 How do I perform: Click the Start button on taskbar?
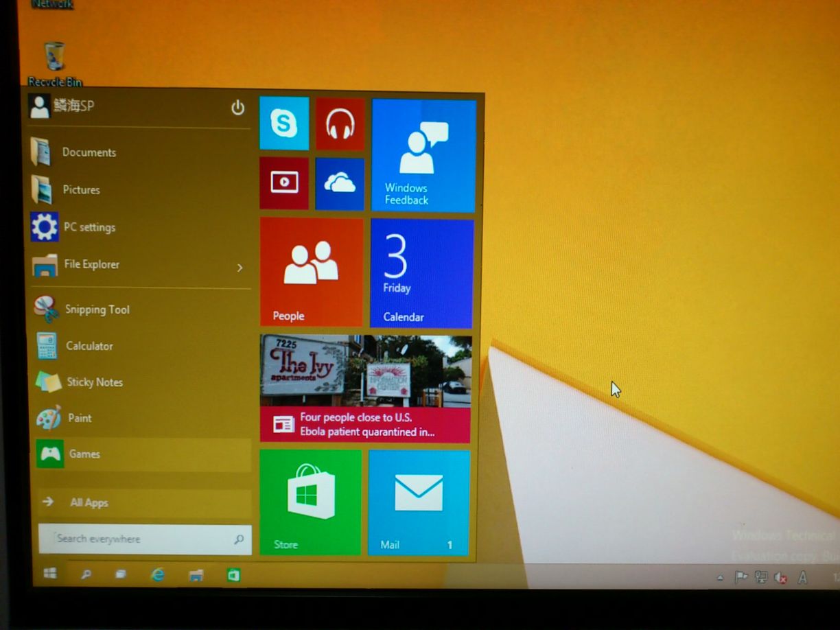pos(49,574)
